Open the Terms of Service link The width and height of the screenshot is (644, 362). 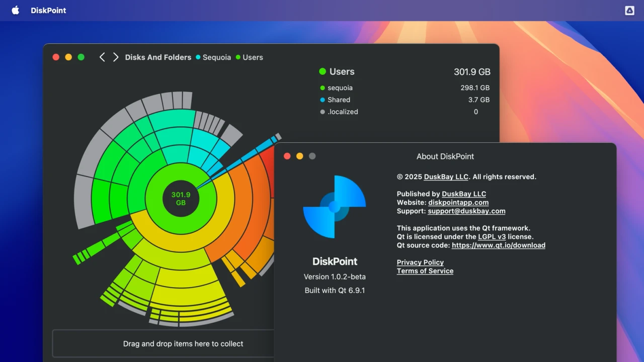pyautogui.click(x=425, y=271)
